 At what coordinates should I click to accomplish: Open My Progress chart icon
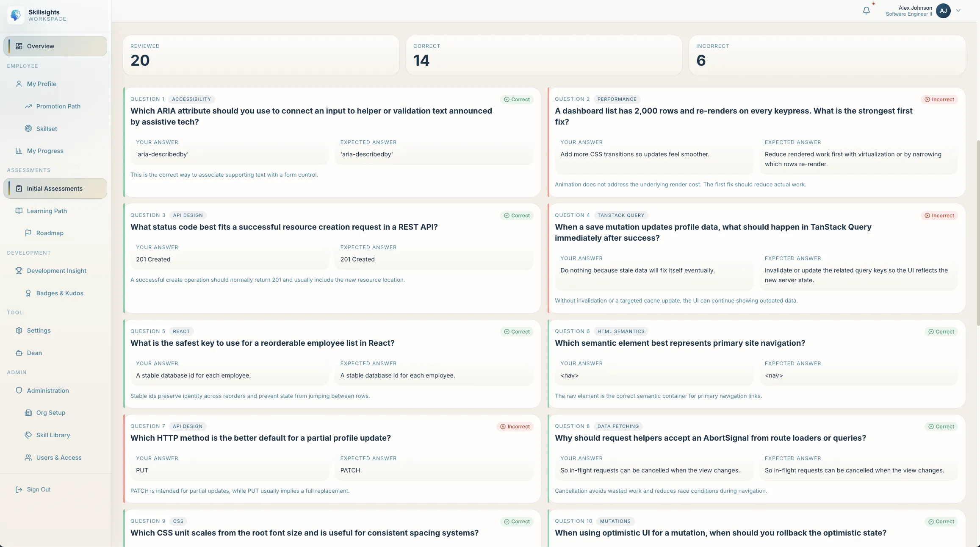point(19,151)
